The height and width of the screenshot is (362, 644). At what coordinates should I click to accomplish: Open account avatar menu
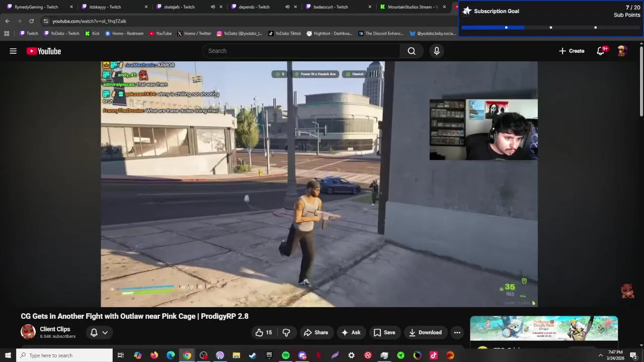pyautogui.click(x=622, y=51)
